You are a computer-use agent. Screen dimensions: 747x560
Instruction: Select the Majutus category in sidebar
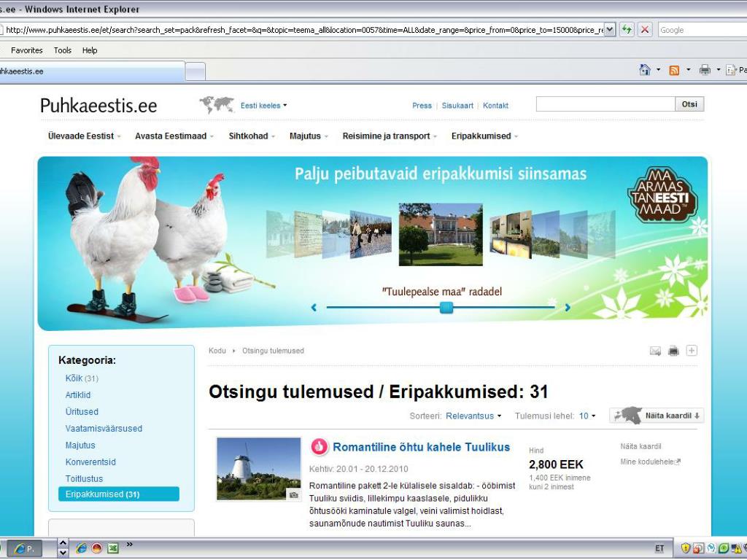click(x=80, y=445)
